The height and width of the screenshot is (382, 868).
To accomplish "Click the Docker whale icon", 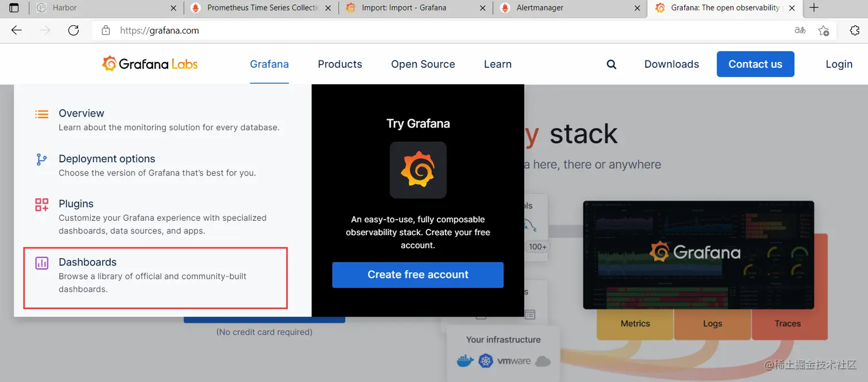I will tap(465, 361).
